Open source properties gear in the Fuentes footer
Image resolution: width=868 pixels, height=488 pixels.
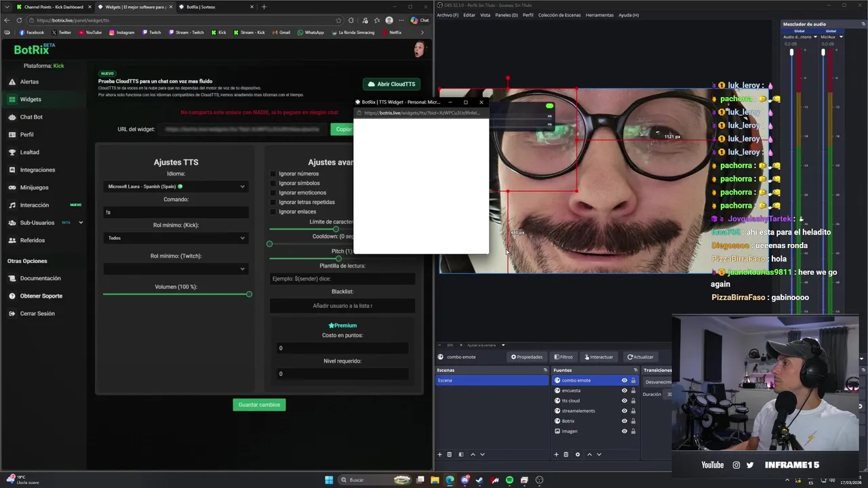(x=578, y=455)
